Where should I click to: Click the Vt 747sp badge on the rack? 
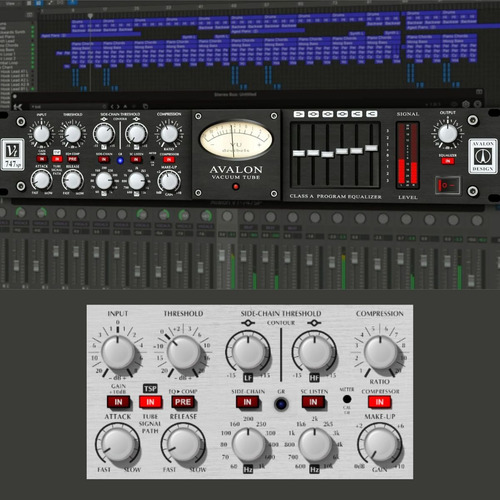coord(13,155)
